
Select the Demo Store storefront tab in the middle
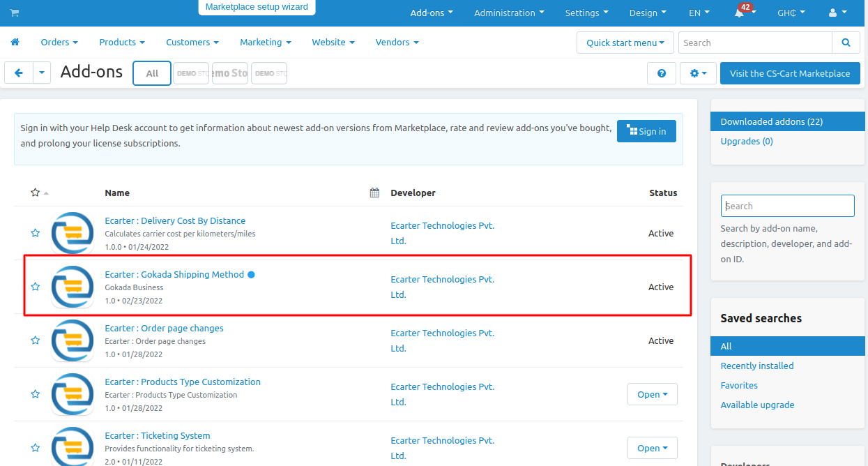(230, 73)
